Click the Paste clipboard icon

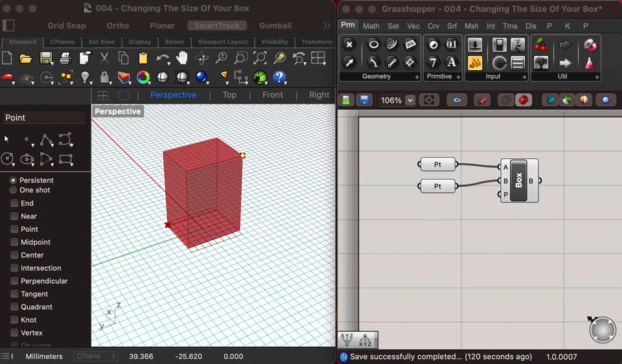coord(143,58)
